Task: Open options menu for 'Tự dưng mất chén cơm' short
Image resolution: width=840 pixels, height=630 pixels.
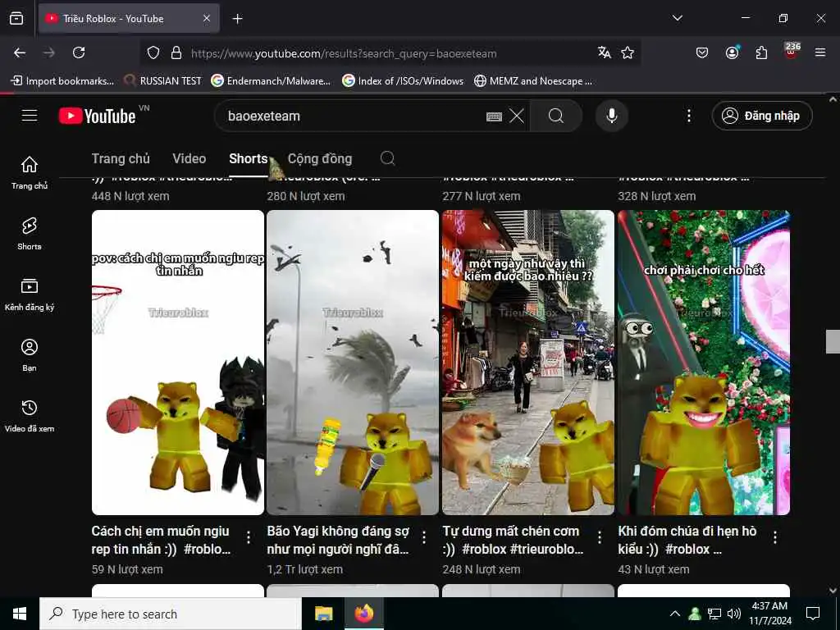Action: pyautogui.click(x=600, y=537)
